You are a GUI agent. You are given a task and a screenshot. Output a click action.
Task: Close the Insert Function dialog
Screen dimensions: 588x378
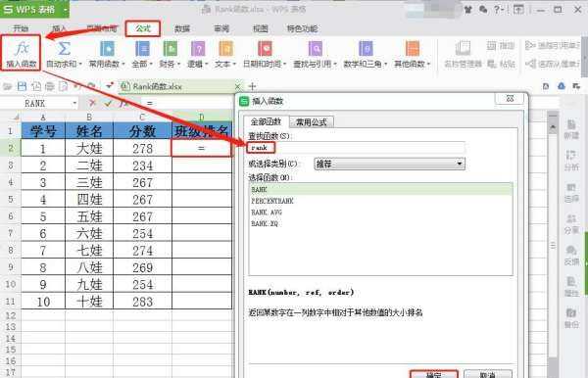[510, 99]
